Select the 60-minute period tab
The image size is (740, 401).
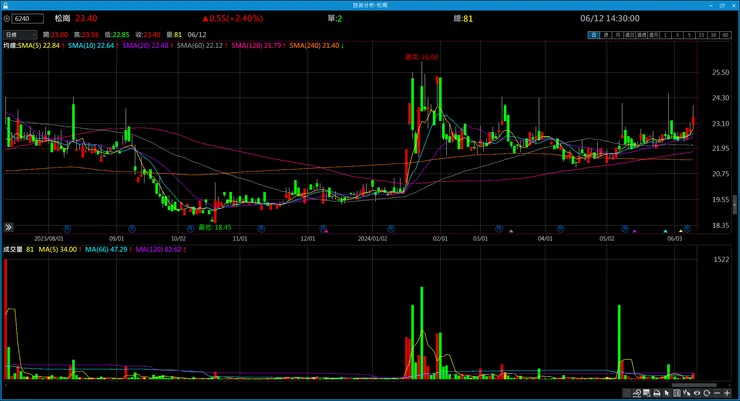coord(726,35)
